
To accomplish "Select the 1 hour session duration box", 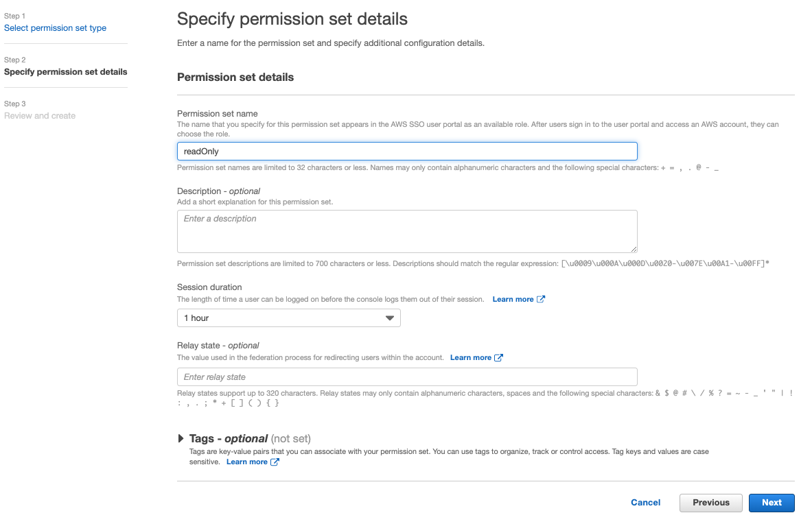I will (288, 318).
